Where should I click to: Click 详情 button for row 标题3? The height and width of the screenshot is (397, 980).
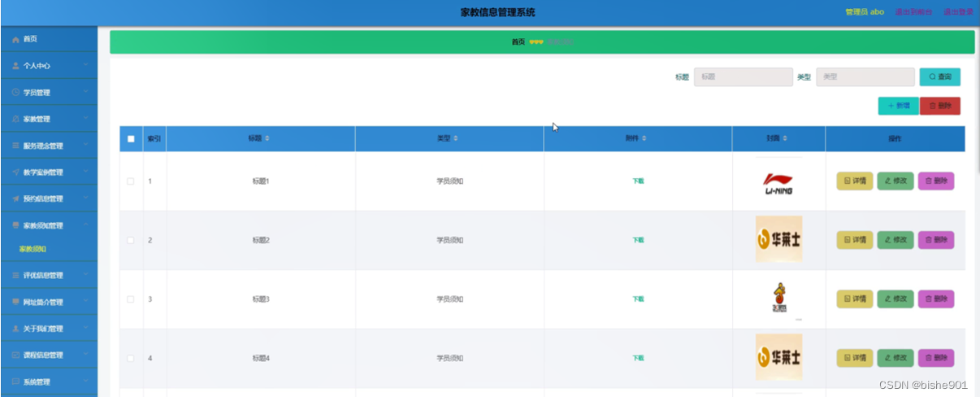click(x=855, y=299)
